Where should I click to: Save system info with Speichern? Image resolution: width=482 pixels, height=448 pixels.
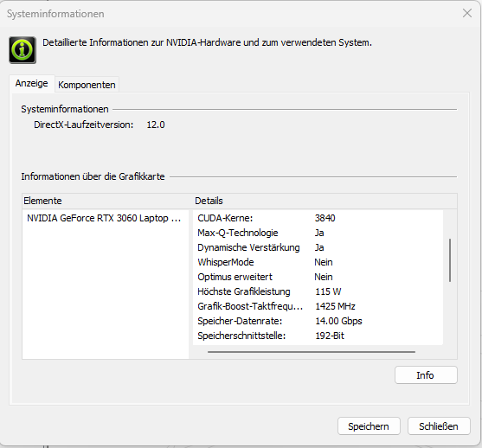coord(369,426)
